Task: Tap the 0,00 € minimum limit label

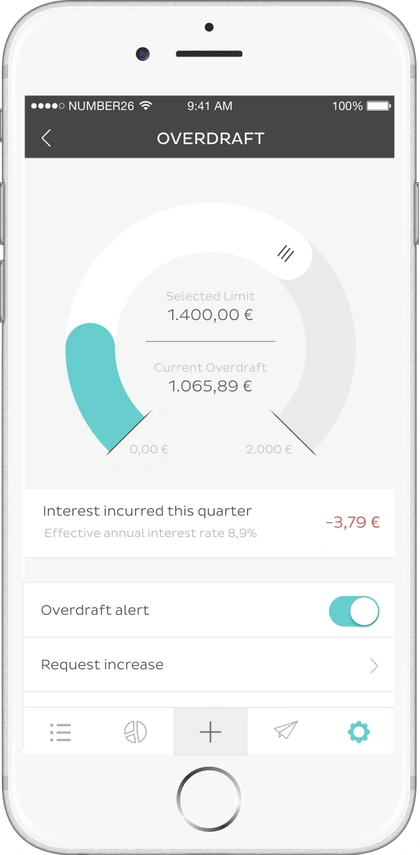Action: pos(149,449)
